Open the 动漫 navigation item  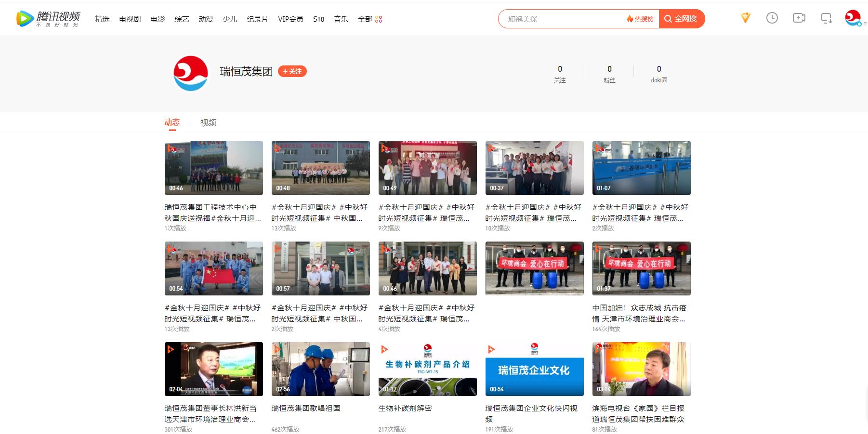coord(206,19)
